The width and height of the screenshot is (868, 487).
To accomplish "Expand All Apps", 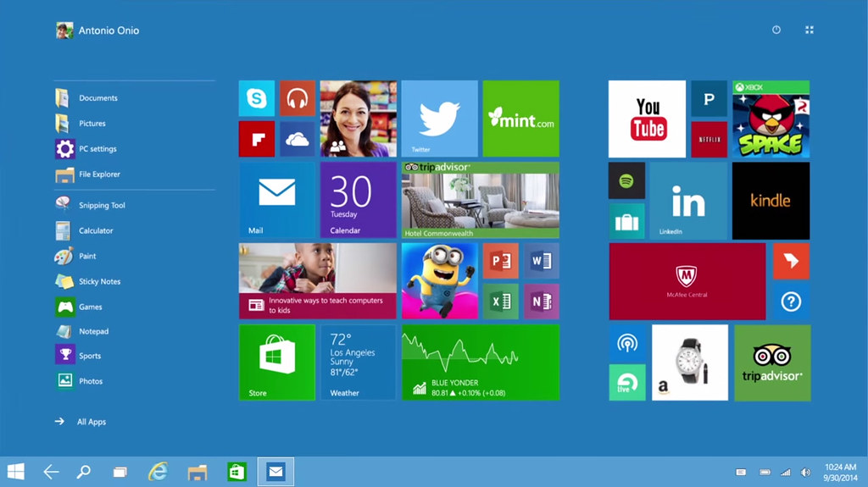I will tap(81, 422).
